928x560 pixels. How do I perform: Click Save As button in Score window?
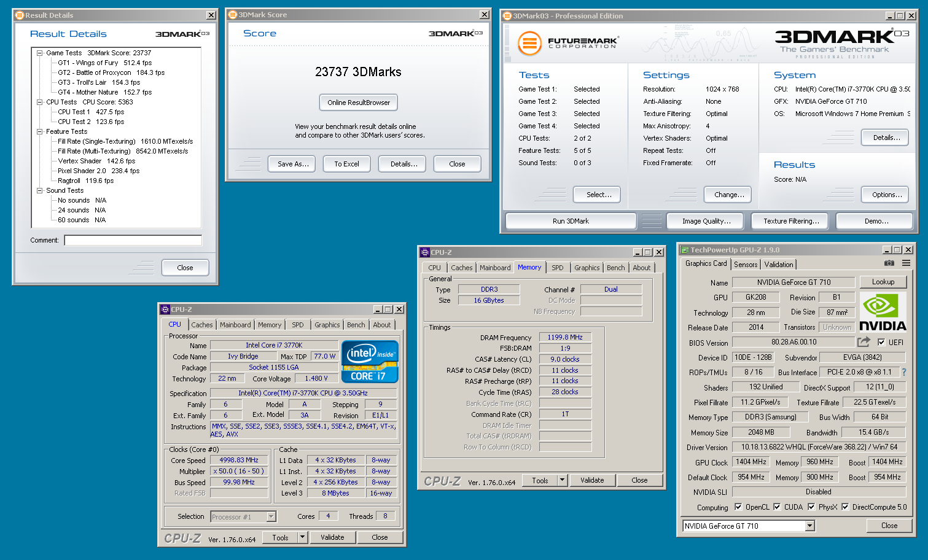(x=292, y=164)
